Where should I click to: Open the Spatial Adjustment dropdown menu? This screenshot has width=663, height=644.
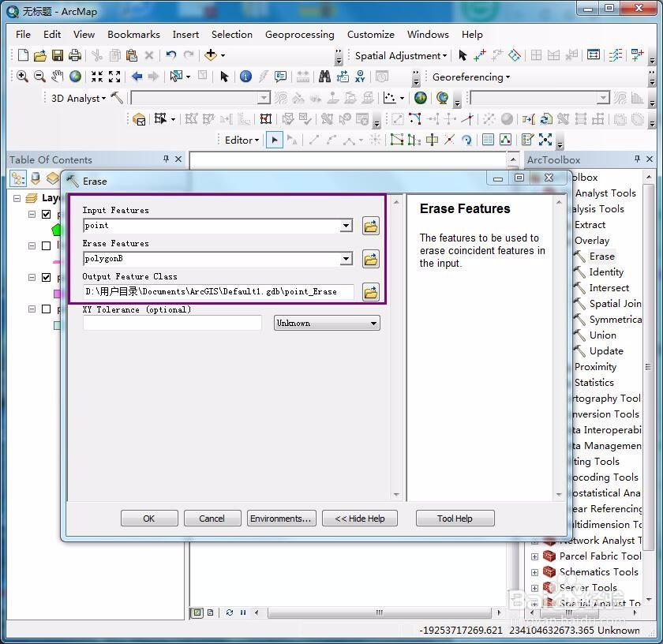(x=401, y=55)
